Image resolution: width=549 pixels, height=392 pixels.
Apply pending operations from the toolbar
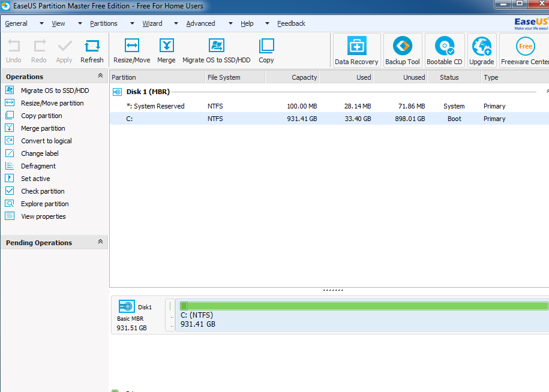click(64, 51)
